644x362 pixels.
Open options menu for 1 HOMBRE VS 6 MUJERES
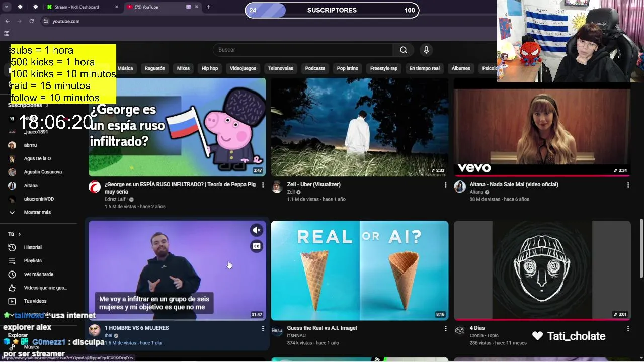263,328
